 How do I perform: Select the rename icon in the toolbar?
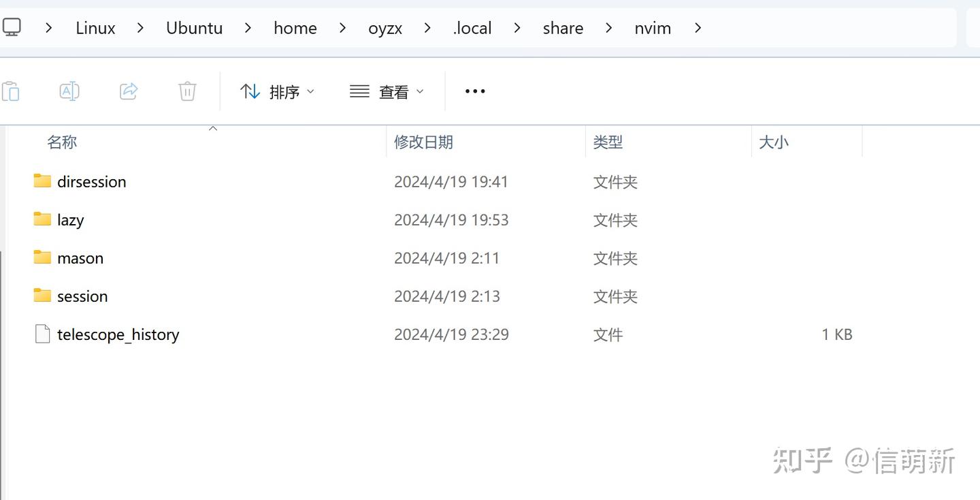[69, 91]
